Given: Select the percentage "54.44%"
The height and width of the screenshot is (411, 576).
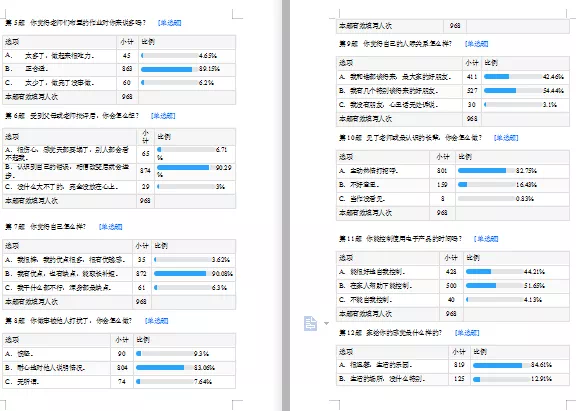Looking at the screenshot, I should pyautogui.click(x=553, y=91).
